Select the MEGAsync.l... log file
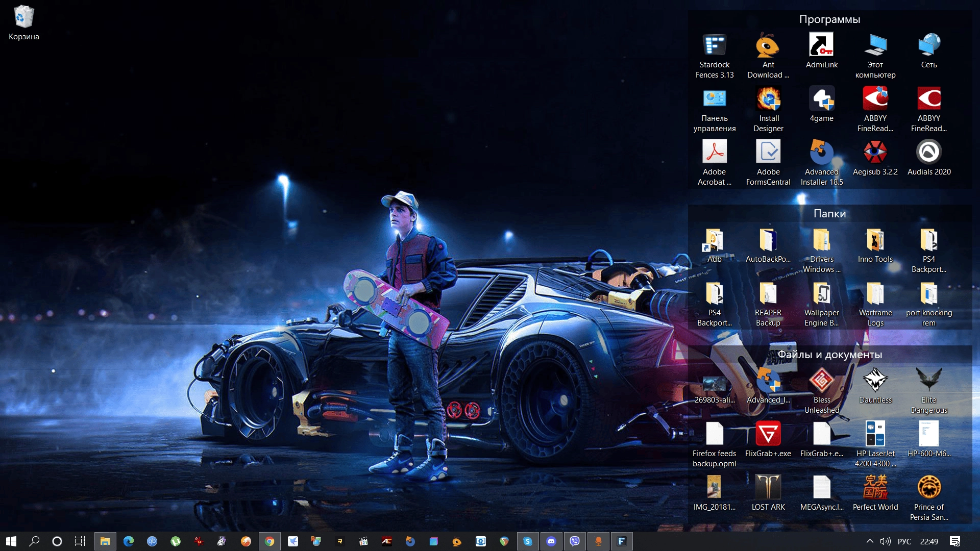This screenshot has height=551, width=980. pos(822,493)
